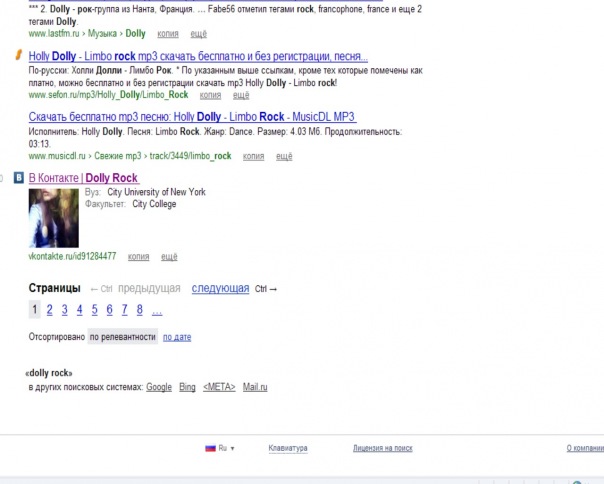Go to results page 3
Viewport: 604px width, 484px height.
(64, 309)
